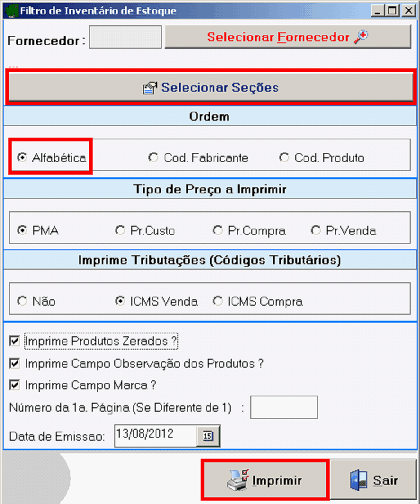This screenshot has height=504, width=420.
Task: Choose Pr.Custo price type
Action: pos(120,231)
